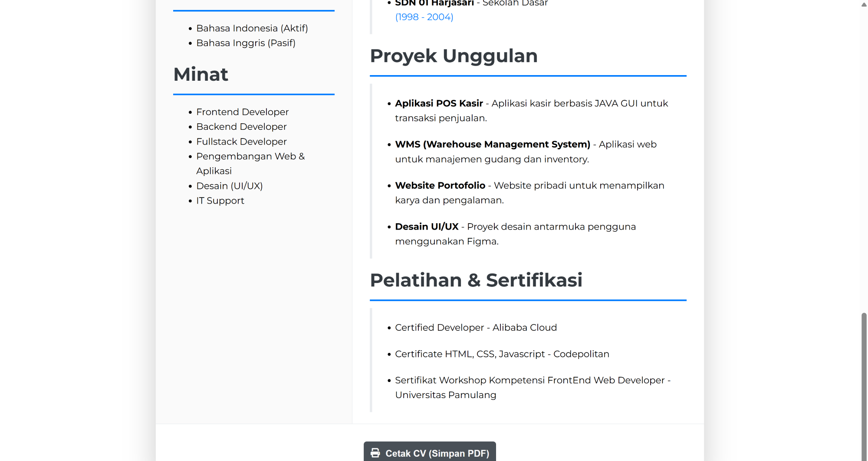This screenshot has height=461, width=868.
Task: Click the Codepolitan certificate entry
Action: (502, 354)
